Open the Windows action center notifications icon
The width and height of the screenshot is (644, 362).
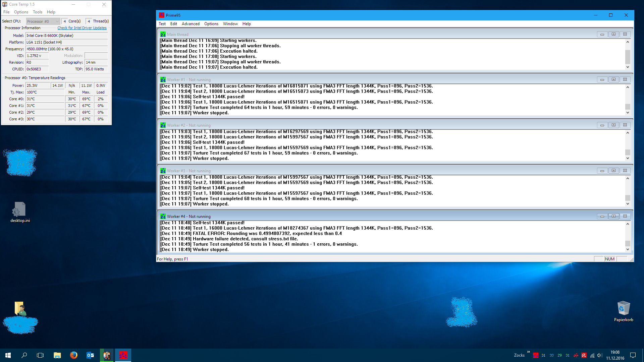tap(633, 355)
